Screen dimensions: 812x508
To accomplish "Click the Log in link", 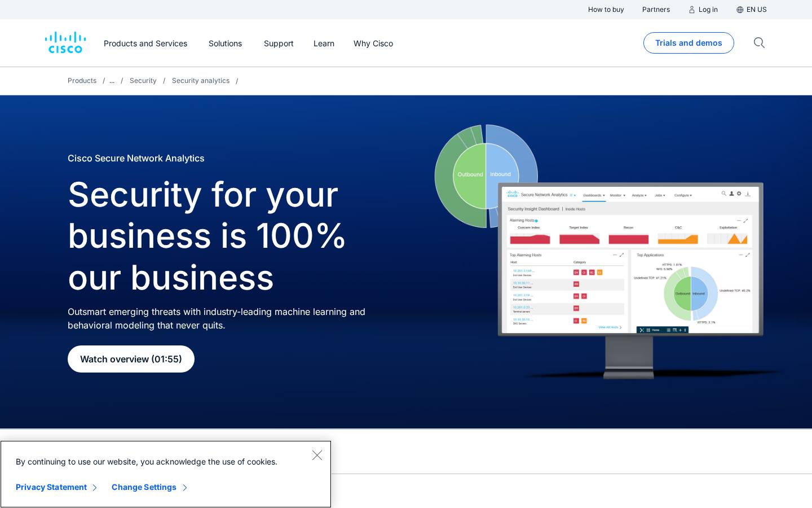I will coord(703,10).
